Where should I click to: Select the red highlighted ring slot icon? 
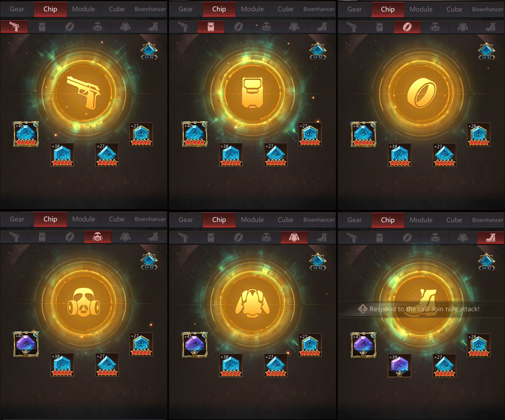407,27
